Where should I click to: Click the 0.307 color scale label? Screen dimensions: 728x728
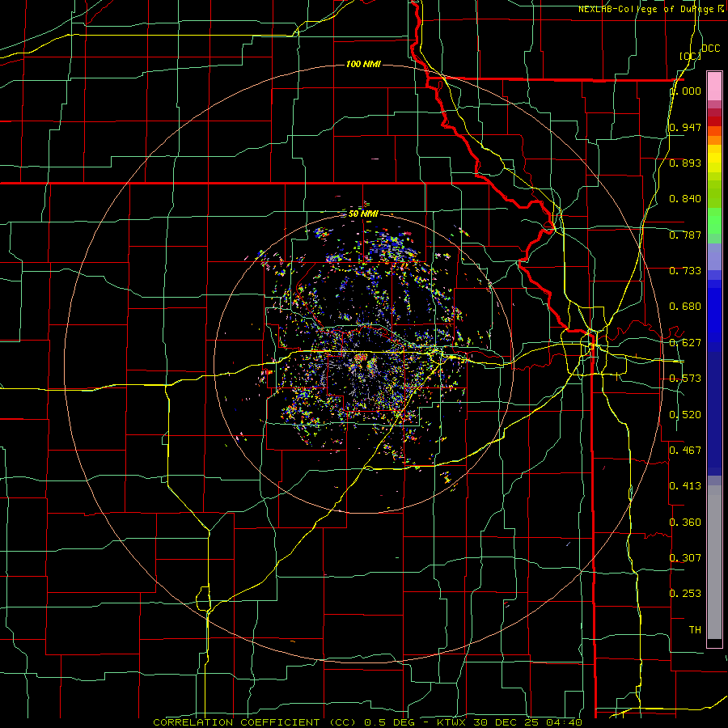click(685, 558)
